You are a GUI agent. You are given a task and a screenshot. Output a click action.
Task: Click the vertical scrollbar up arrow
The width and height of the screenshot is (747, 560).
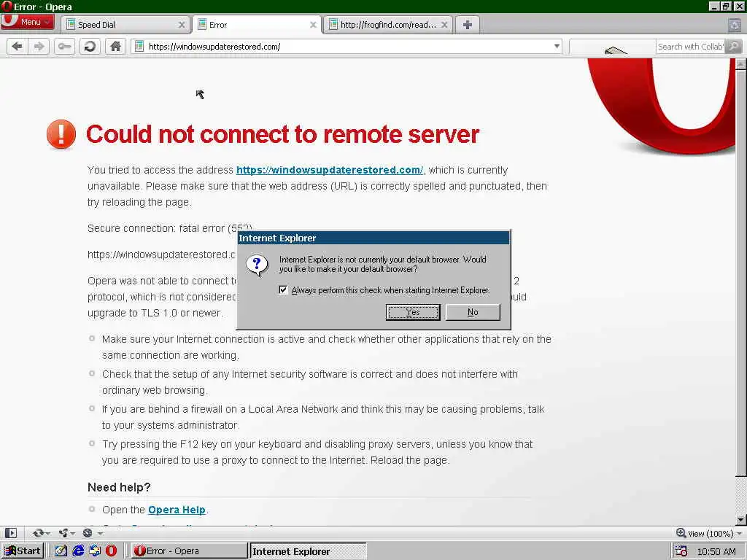[x=741, y=64]
